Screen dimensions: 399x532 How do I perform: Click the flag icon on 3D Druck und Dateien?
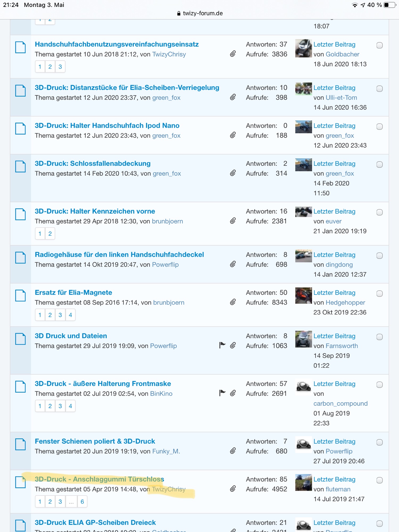tap(222, 345)
